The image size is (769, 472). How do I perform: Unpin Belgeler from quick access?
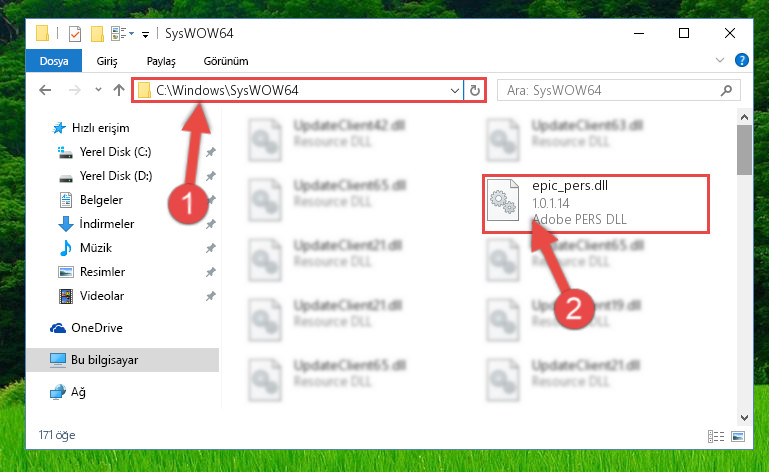pos(210,200)
